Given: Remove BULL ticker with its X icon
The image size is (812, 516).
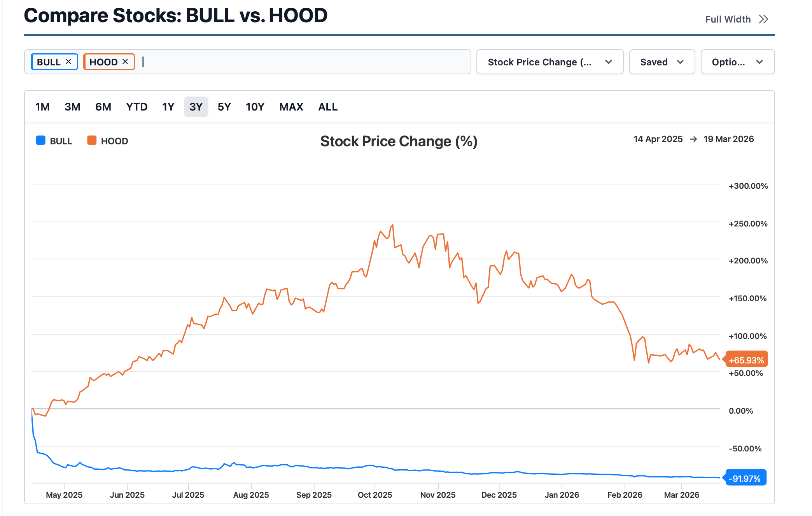Looking at the screenshot, I should (x=68, y=61).
